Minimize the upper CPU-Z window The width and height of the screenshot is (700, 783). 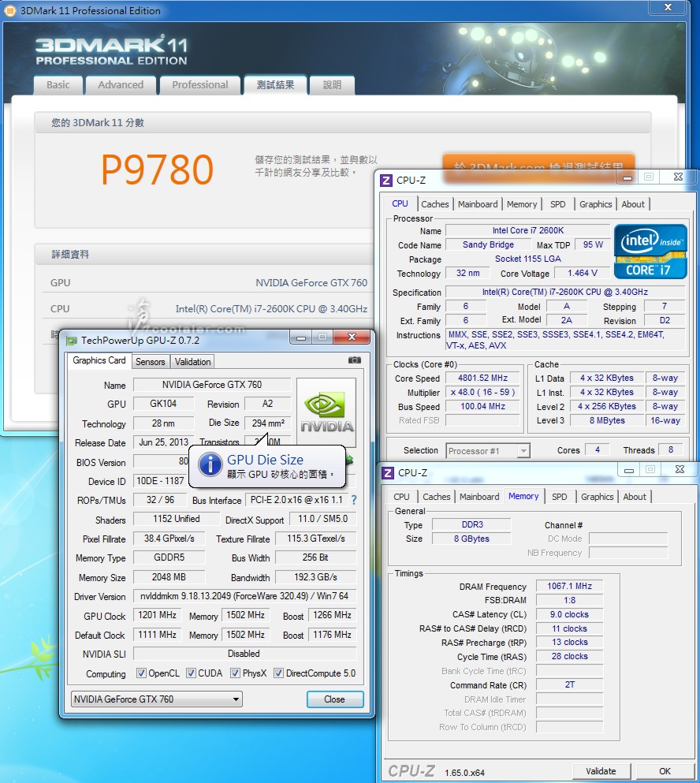point(627,177)
